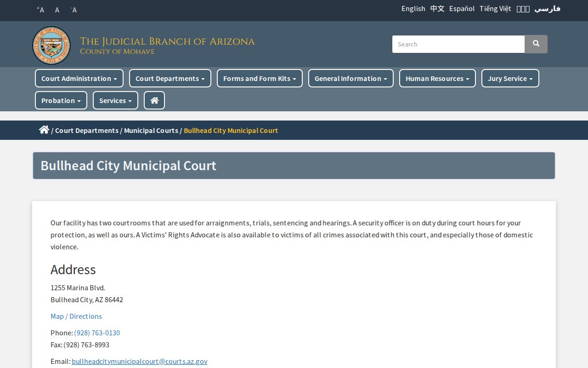Click the Arizona state seal logo
Screen dimensions: 588x368
point(51,46)
